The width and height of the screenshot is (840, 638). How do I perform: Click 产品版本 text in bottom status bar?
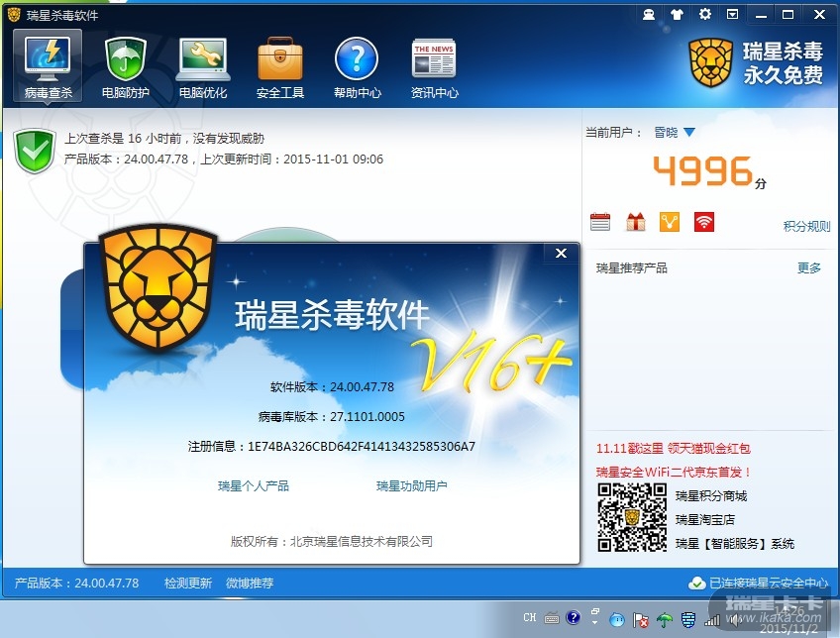click(x=76, y=583)
